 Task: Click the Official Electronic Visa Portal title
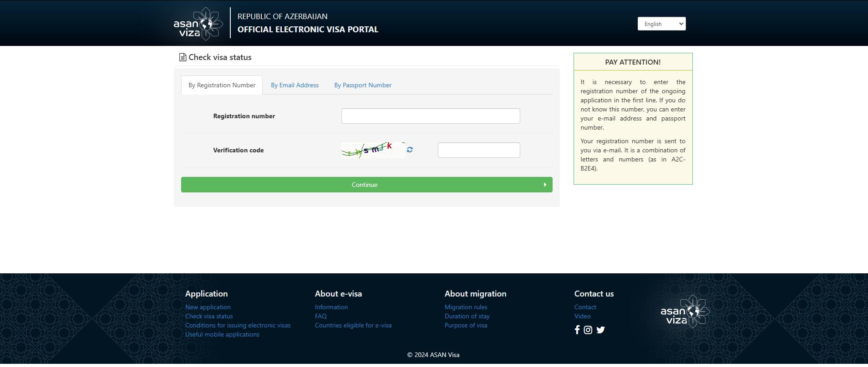click(308, 30)
